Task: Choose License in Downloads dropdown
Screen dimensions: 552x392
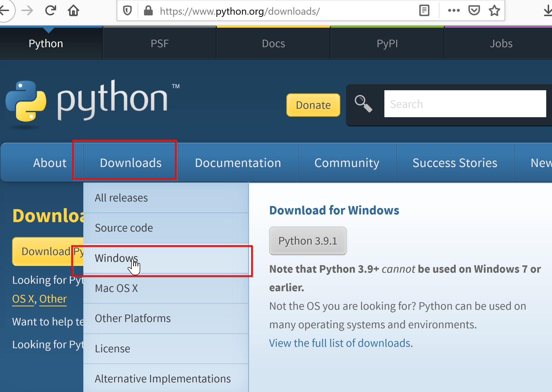Action: click(166, 348)
